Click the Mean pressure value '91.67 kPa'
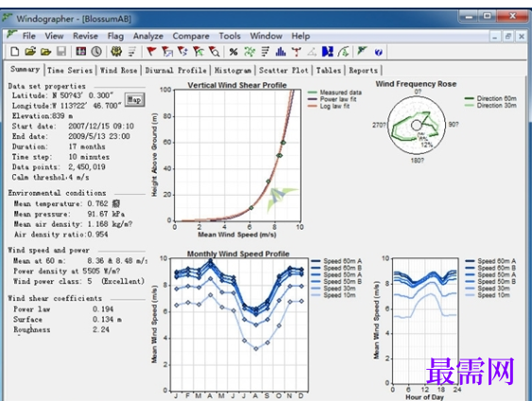 click(106, 214)
